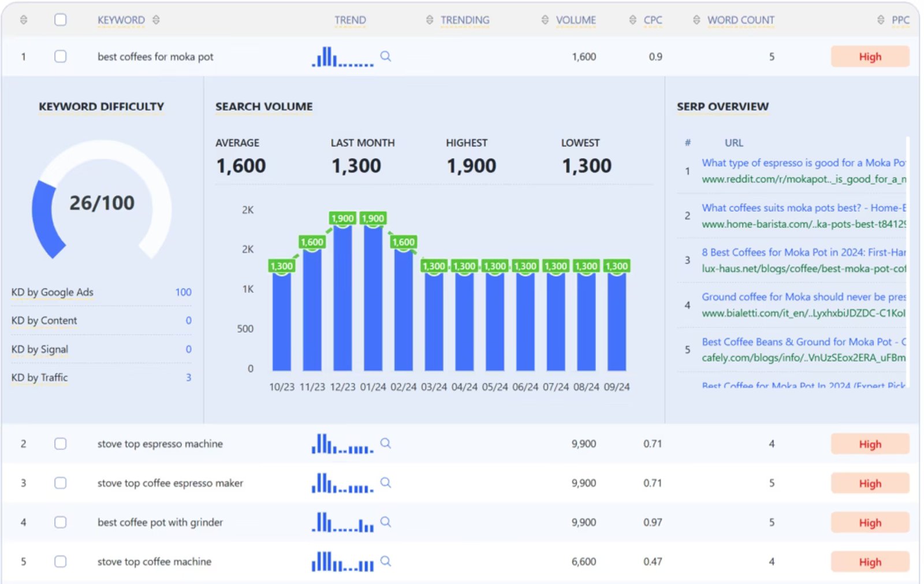Click trend sparkline for best coffee pot with grinder
The height and width of the screenshot is (584, 924).
click(x=342, y=522)
